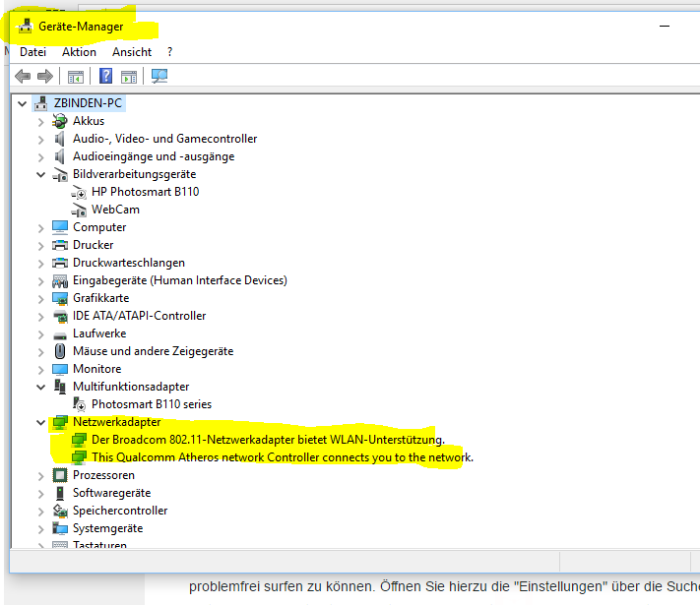Click the Monitore screen icon

pos(60,369)
